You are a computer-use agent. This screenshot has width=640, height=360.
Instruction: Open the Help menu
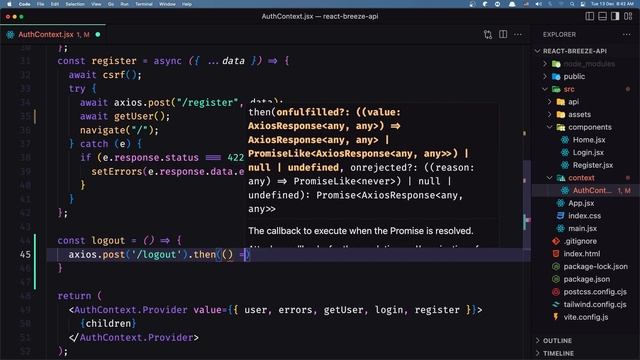click(187, 4)
